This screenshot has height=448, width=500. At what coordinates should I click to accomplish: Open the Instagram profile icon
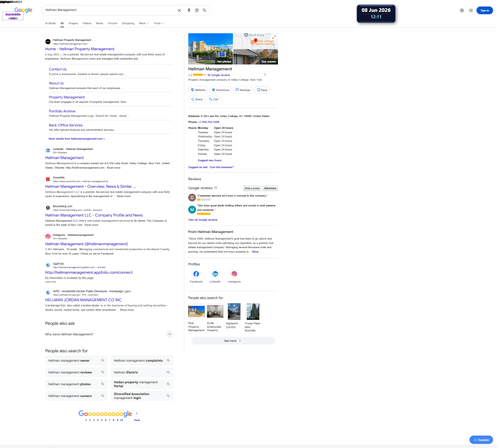tap(234, 274)
